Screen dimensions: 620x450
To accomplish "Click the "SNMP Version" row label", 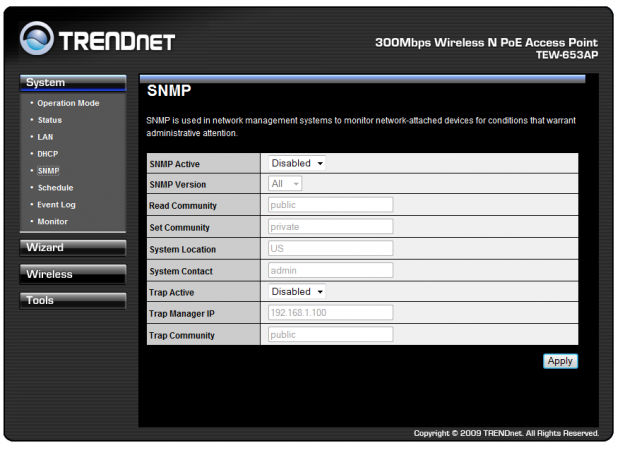I will tap(178, 185).
